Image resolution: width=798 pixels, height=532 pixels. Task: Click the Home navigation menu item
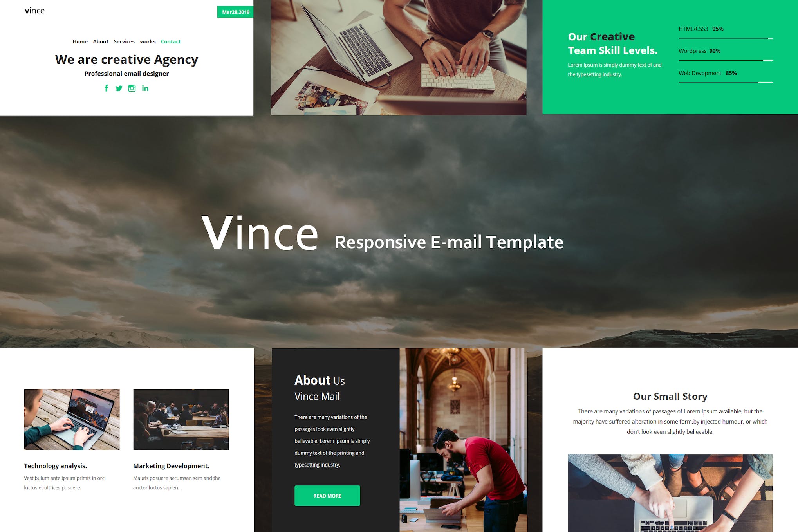pyautogui.click(x=79, y=41)
